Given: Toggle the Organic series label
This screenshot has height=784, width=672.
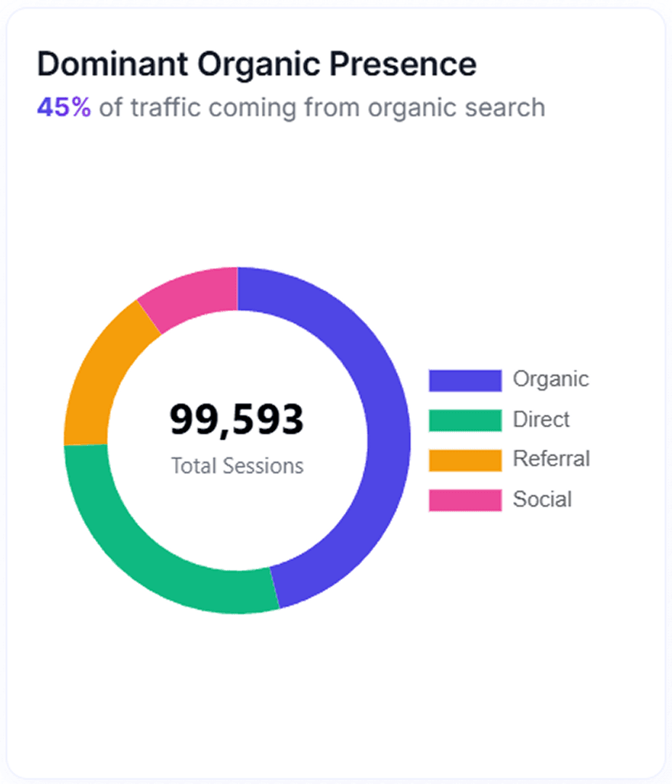Looking at the screenshot, I should [550, 379].
